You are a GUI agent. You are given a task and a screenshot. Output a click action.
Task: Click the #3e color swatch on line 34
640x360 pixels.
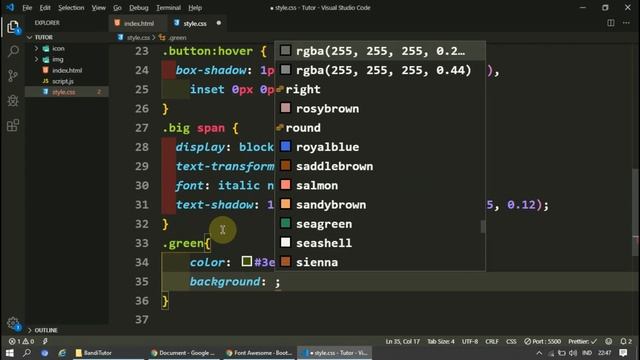click(247, 261)
